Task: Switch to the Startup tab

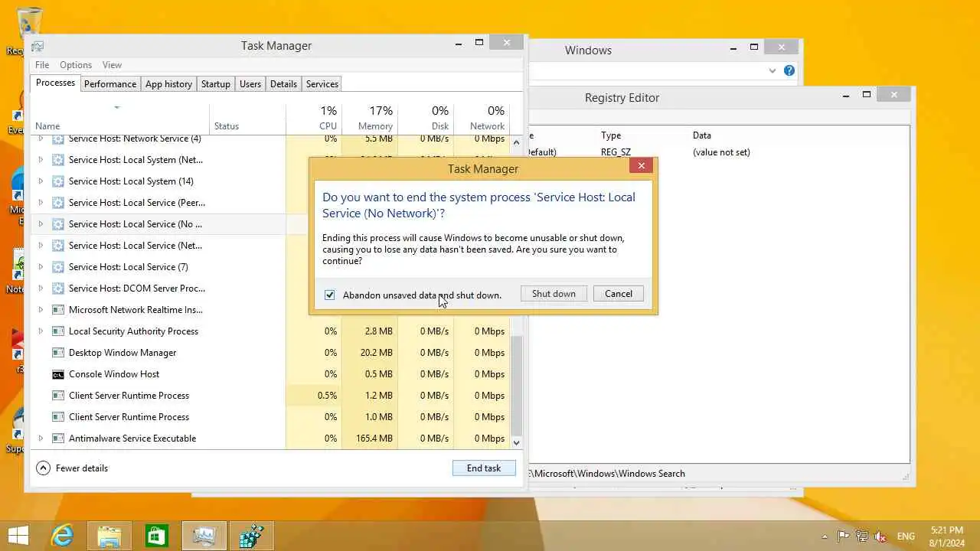Action: tap(216, 84)
